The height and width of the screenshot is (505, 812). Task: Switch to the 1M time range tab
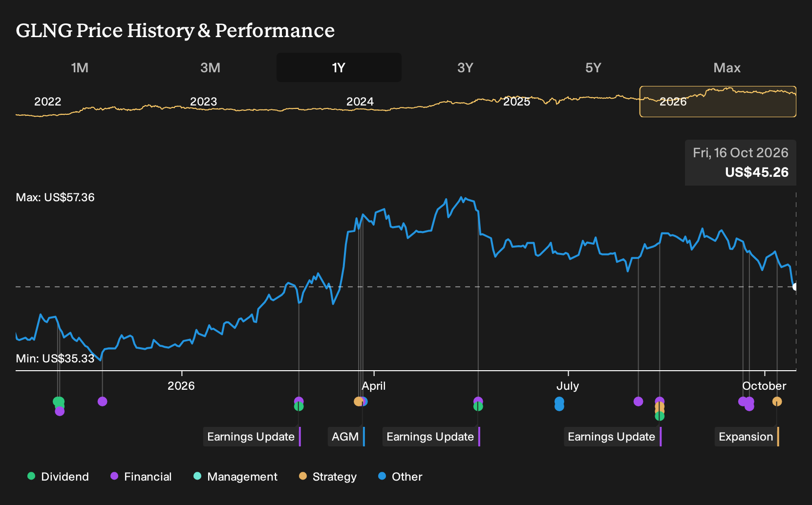pyautogui.click(x=80, y=67)
